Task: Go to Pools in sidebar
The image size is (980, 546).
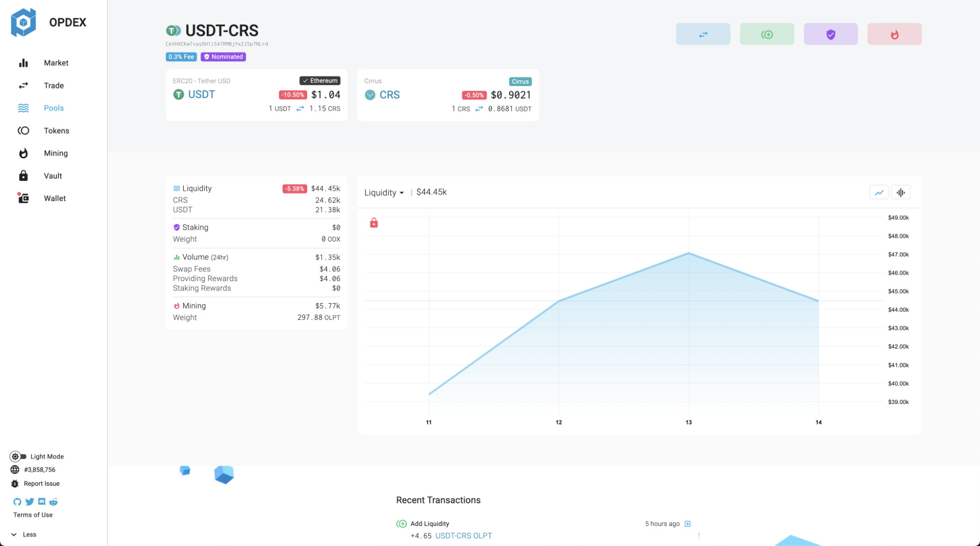Action: coord(54,108)
